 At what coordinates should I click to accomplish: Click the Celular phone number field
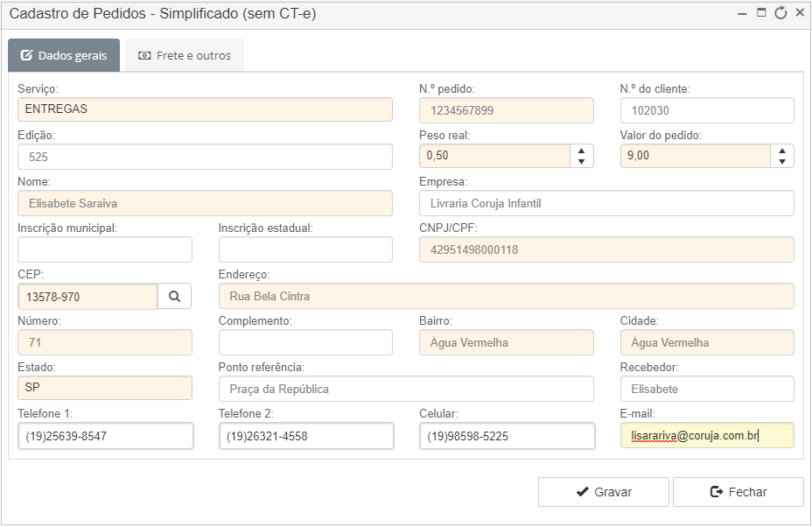coord(507,436)
